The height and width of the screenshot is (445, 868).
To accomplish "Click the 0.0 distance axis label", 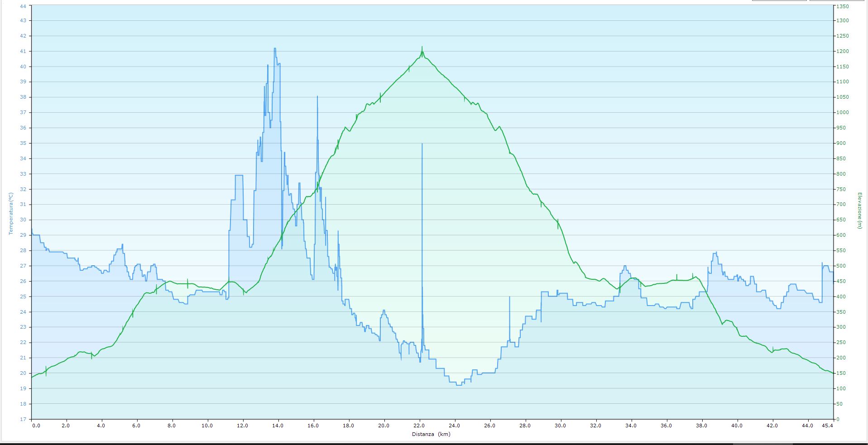I will (x=36, y=426).
